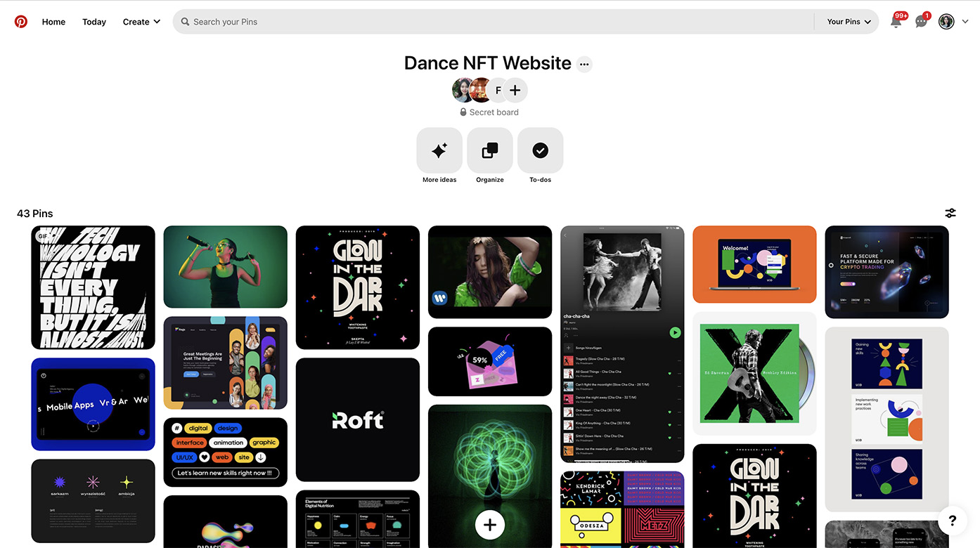Click the floating add pin plus button
This screenshot has height=548, width=980.
click(x=490, y=524)
